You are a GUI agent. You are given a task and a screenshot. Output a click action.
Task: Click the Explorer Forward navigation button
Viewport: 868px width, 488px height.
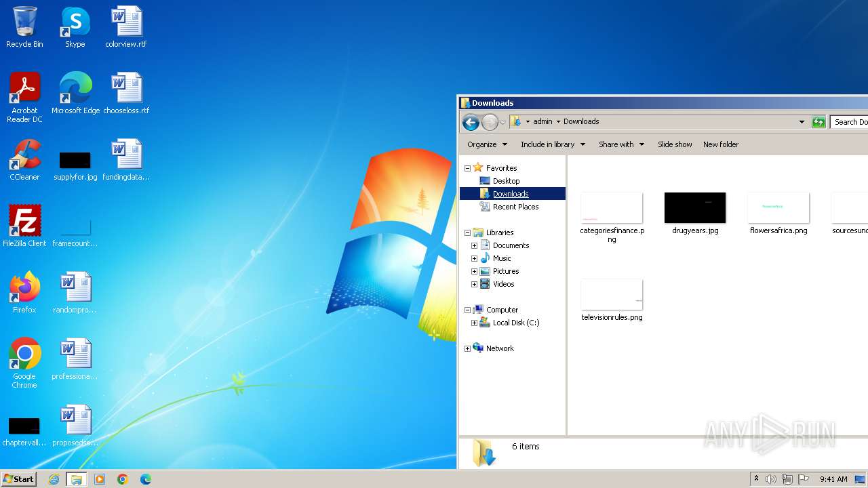pos(490,122)
